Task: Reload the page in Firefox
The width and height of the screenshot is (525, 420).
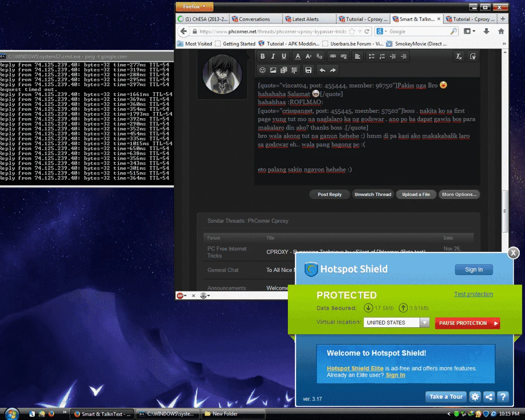Action: (x=367, y=31)
